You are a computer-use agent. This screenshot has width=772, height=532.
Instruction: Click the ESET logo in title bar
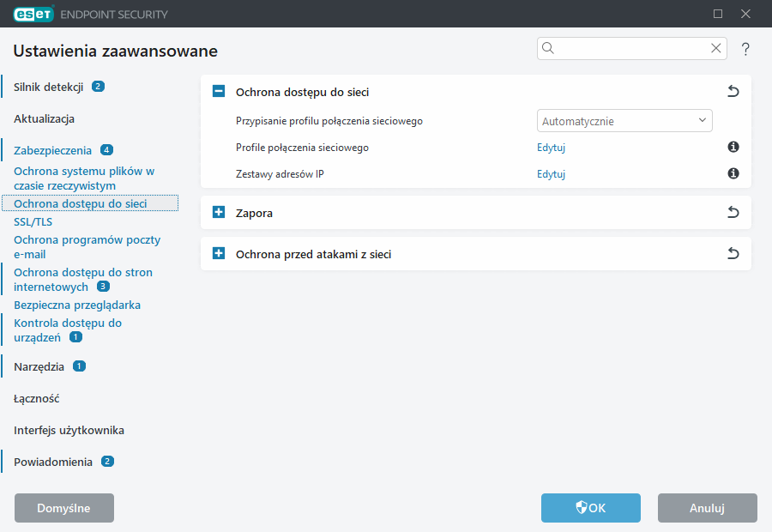click(x=33, y=14)
